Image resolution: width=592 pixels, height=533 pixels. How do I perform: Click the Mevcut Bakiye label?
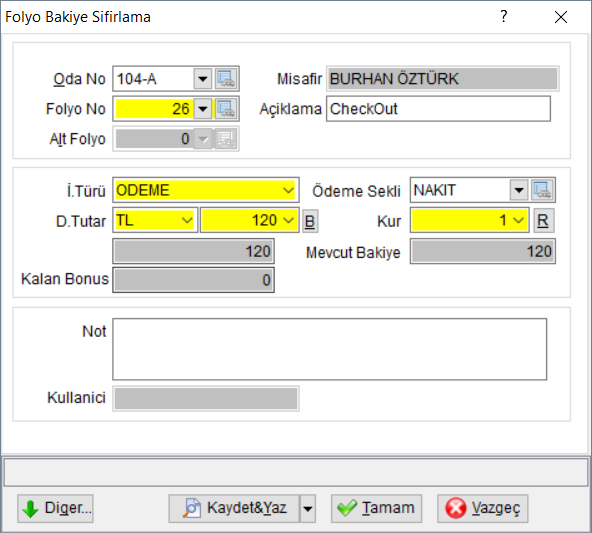353,253
